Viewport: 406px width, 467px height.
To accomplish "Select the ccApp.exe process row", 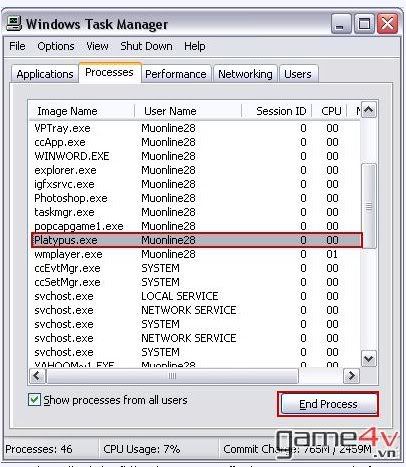I will (196, 142).
